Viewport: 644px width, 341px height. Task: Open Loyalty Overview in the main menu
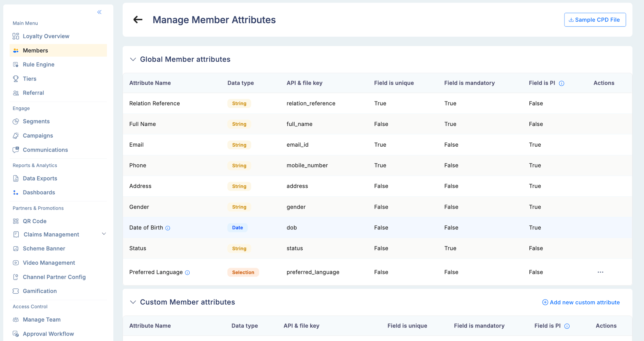click(46, 36)
